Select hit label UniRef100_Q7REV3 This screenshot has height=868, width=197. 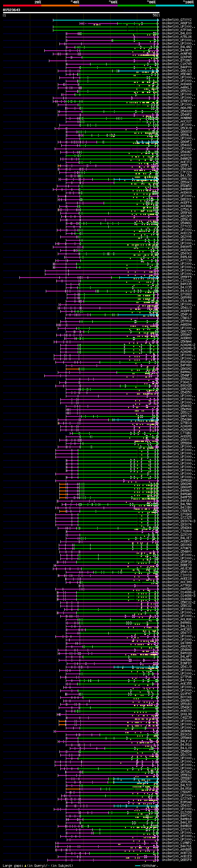(x=177, y=101)
